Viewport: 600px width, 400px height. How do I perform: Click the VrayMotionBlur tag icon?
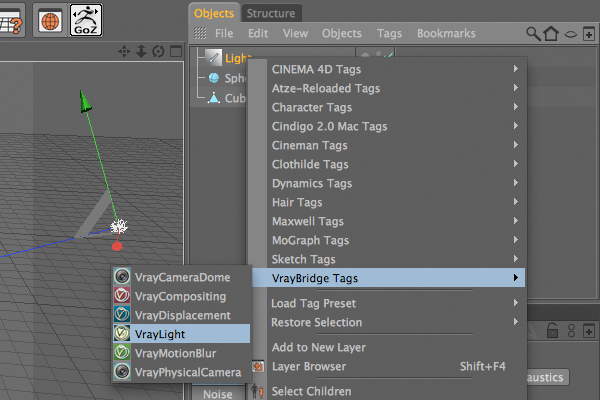[122, 352]
